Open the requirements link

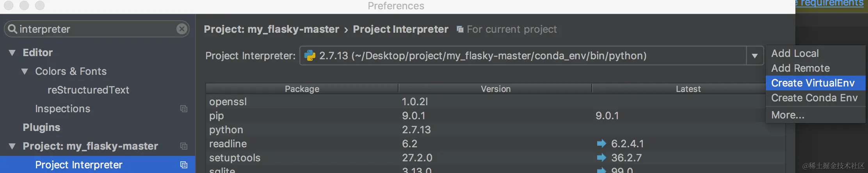(831, 4)
